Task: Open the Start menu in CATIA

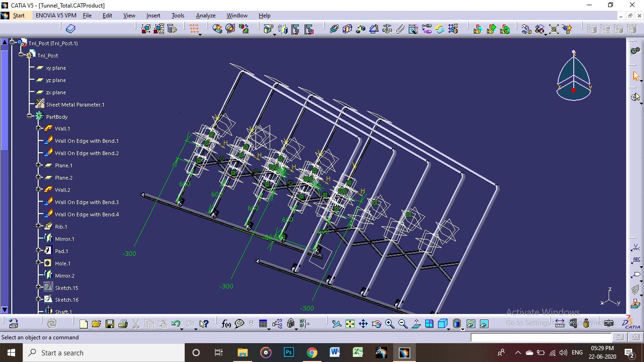Action: pos(19,16)
